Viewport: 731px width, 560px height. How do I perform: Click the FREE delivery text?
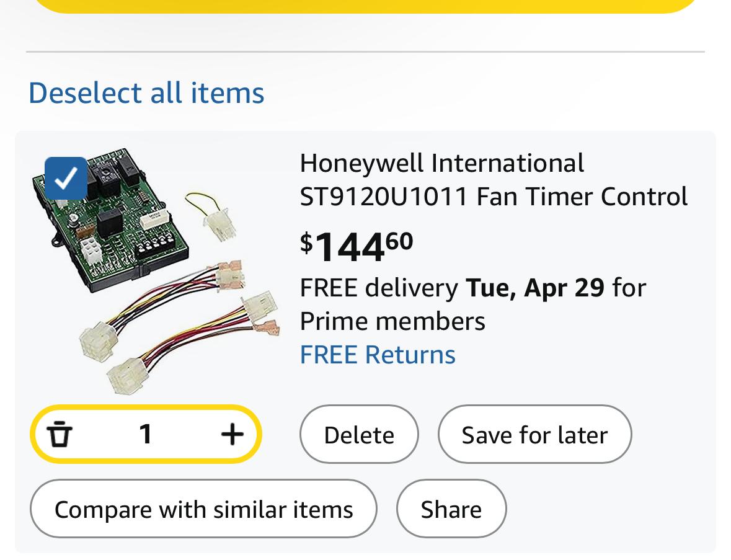pyautogui.click(x=379, y=288)
